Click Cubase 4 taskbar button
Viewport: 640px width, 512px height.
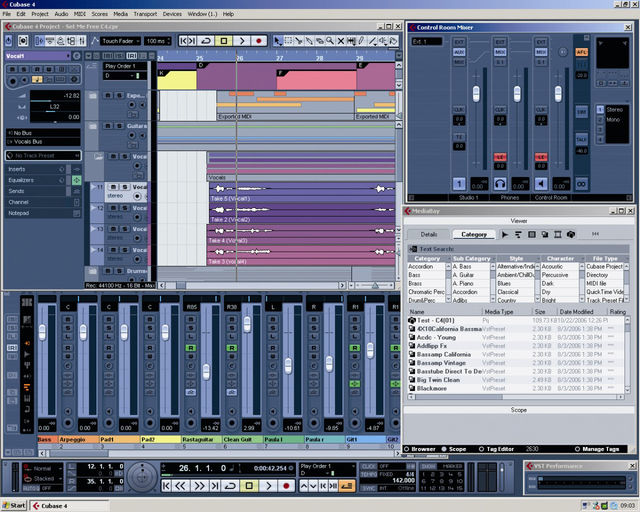point(70,505)
